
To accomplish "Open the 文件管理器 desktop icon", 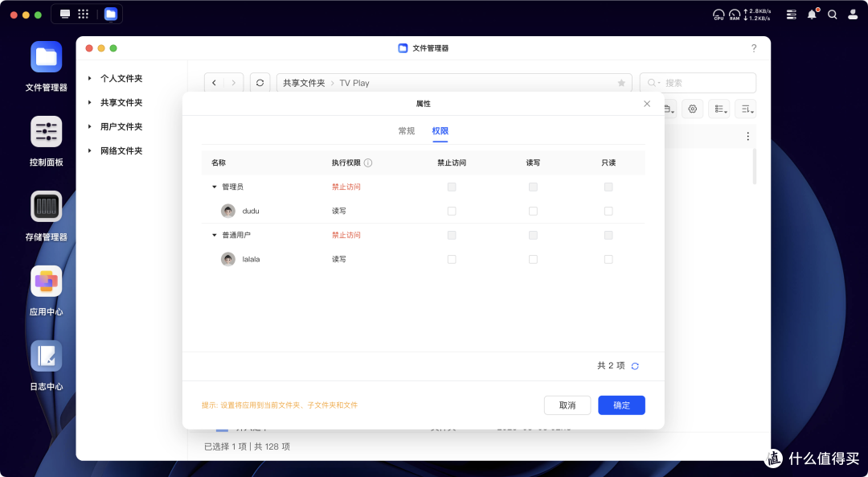I will click(x=46, y=56).
